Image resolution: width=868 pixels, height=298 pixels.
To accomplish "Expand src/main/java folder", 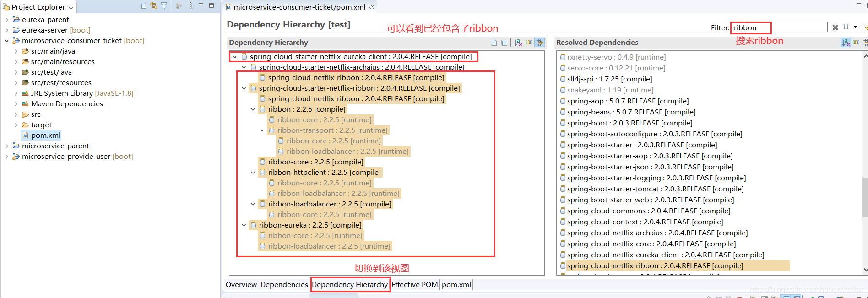I will tap(16, 51).
